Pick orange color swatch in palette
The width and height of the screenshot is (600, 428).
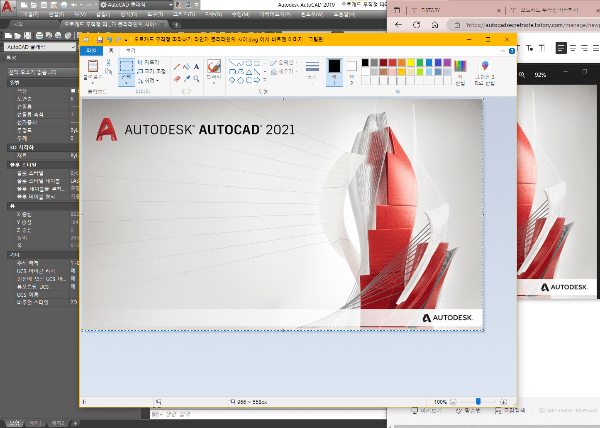[401, 63]
